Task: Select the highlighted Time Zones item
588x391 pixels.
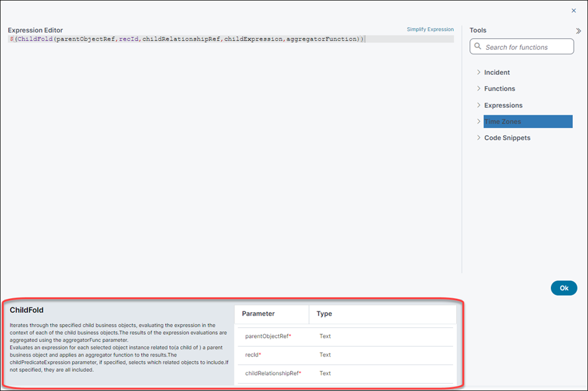Action: (527, 122)
